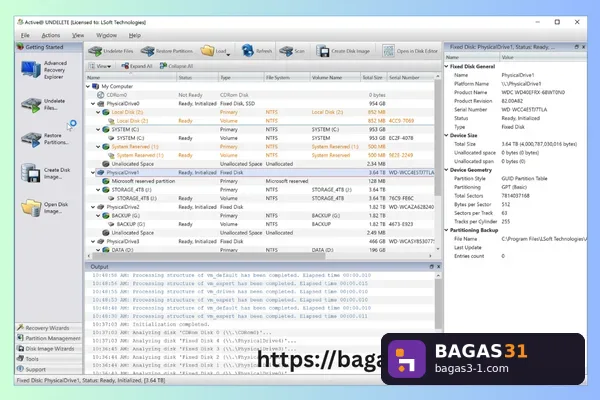The width and height of the screenshot is (600, 400).
Task: Click the Restore Partitions toolbar button
Action: pyautogui.click(x=166, y=51)
